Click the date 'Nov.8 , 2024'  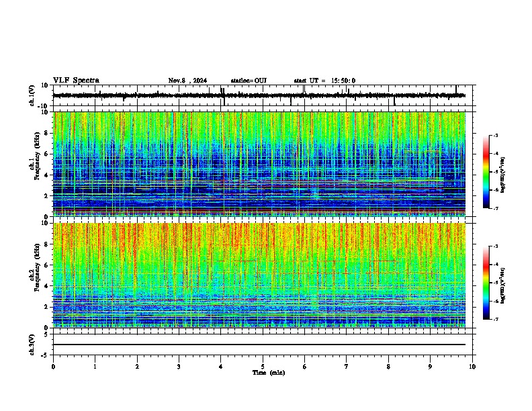(187, 81)
